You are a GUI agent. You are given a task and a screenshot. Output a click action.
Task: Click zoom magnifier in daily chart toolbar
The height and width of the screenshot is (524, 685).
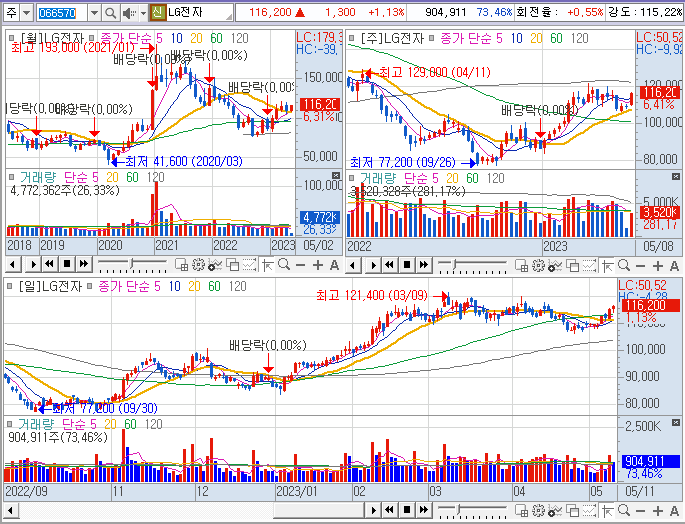(624, 510)
